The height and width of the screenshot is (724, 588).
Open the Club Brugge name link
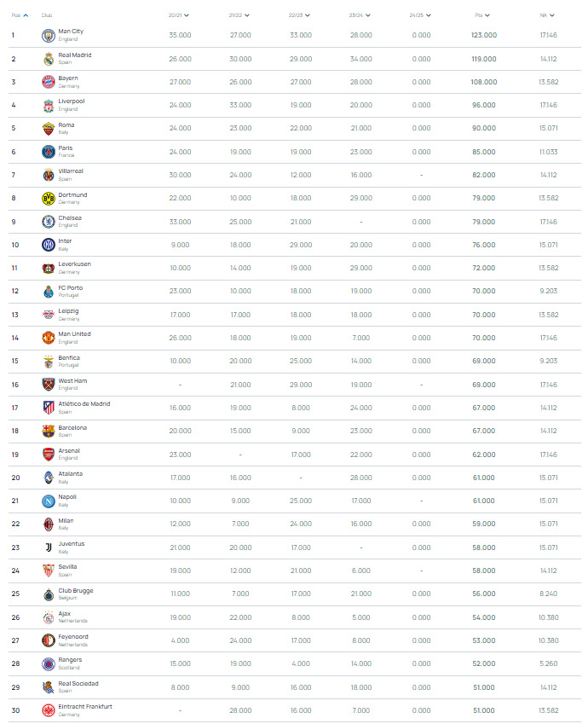75,590
